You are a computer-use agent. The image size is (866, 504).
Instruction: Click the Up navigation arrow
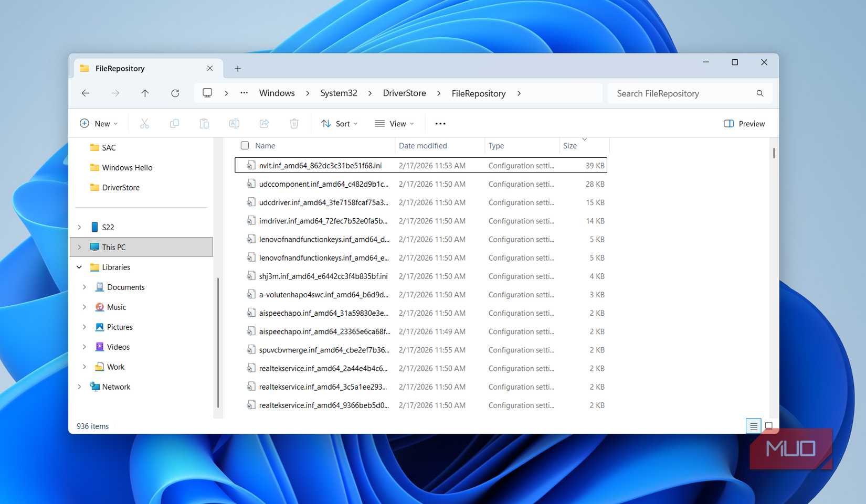click(145, 93)
